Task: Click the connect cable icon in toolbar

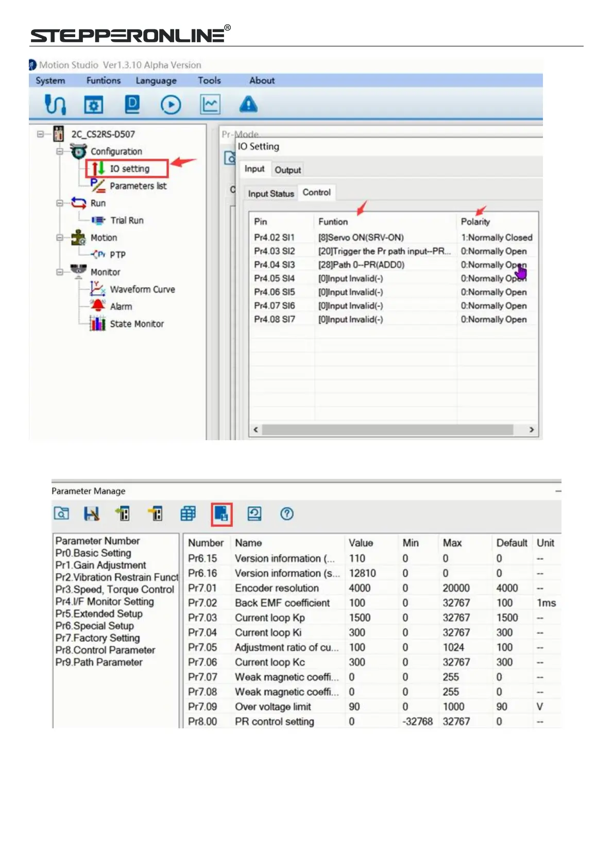Action: tap(55, 105)
